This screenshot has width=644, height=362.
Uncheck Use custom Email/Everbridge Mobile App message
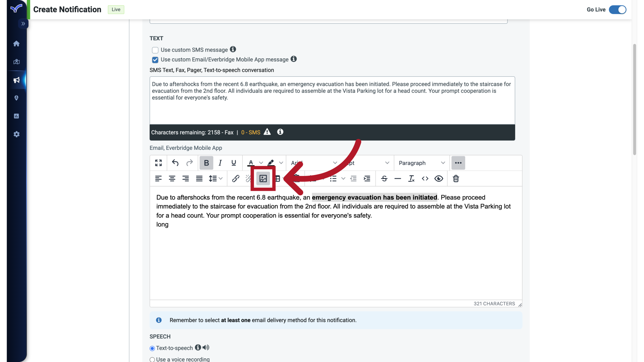point(155,60)
